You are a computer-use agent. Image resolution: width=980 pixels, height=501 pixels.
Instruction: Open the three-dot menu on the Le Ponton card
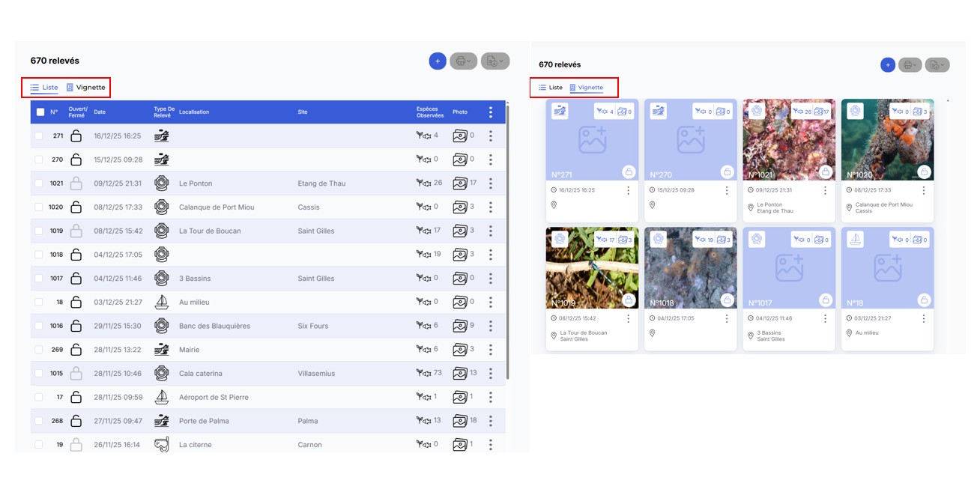(825, 191)
